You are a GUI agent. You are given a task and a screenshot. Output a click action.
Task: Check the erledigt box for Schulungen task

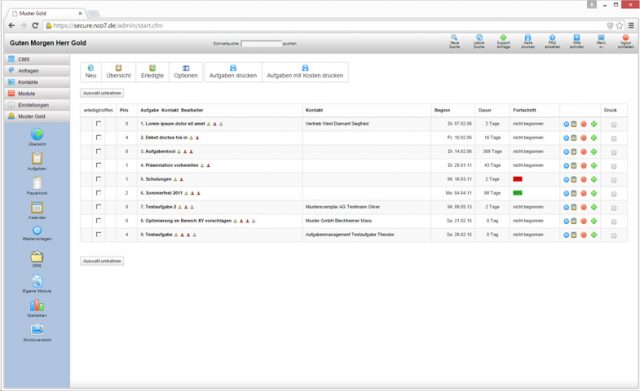(x=98, y=179)
